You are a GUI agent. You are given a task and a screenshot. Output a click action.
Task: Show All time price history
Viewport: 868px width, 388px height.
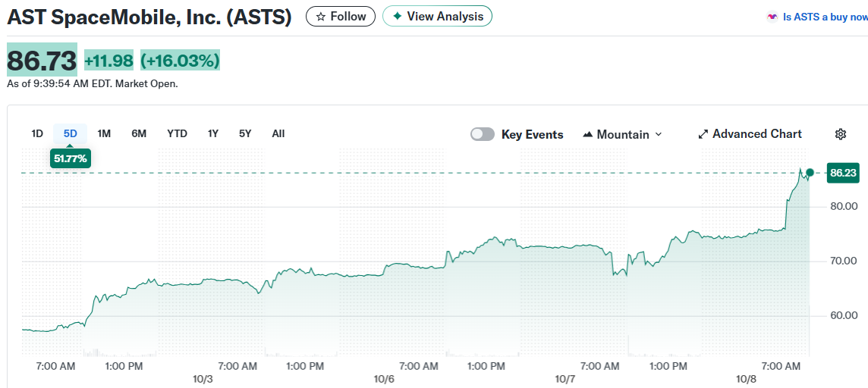pyautogui.click(x=278, y=133)
